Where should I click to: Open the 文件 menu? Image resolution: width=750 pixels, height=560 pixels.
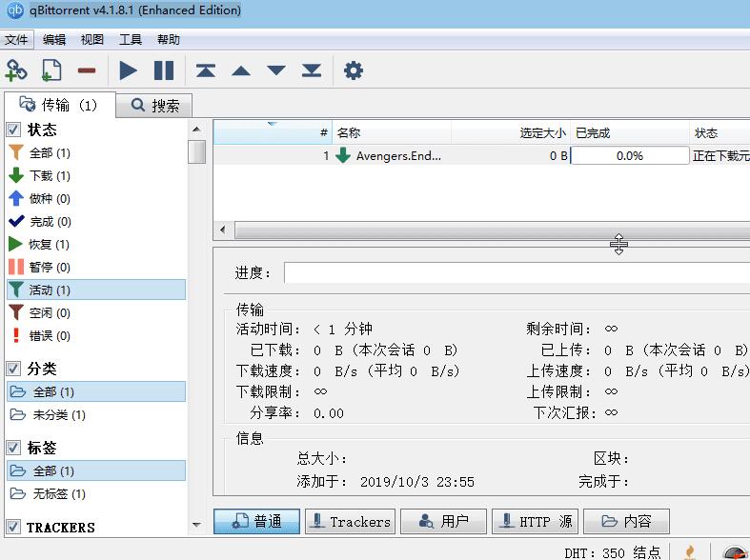16,39
